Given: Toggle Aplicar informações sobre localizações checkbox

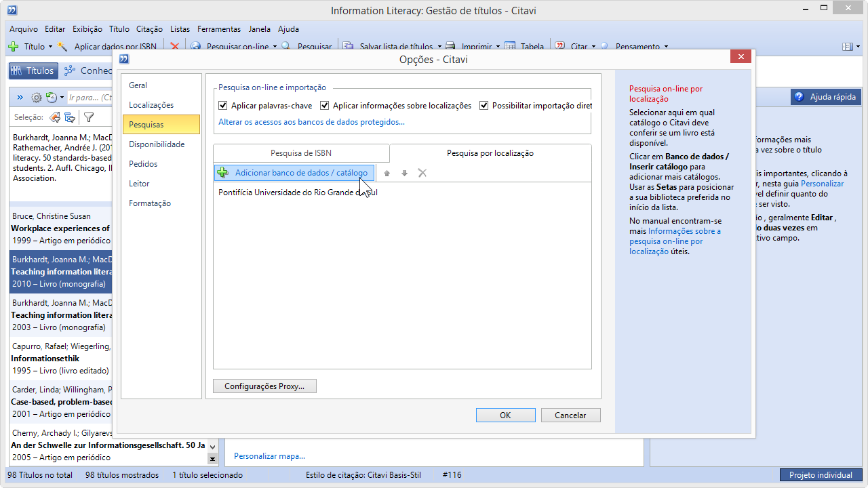Looking at the screenshot, I should 325,106.
